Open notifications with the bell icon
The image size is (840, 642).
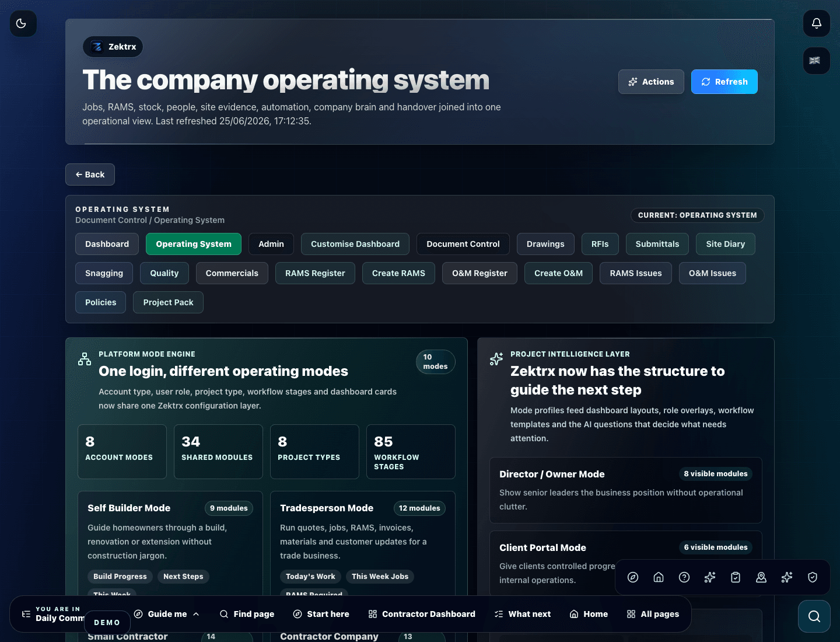click(x=817, y=23)
